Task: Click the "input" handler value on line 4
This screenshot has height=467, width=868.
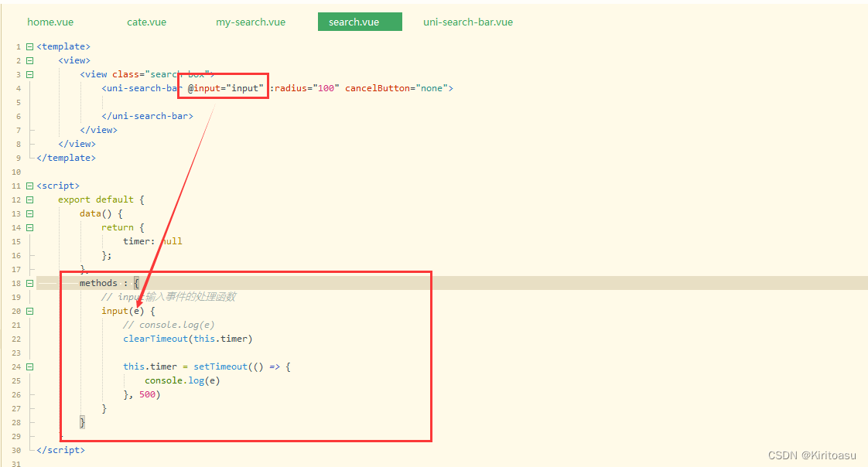Action: (x=244, y=88)
